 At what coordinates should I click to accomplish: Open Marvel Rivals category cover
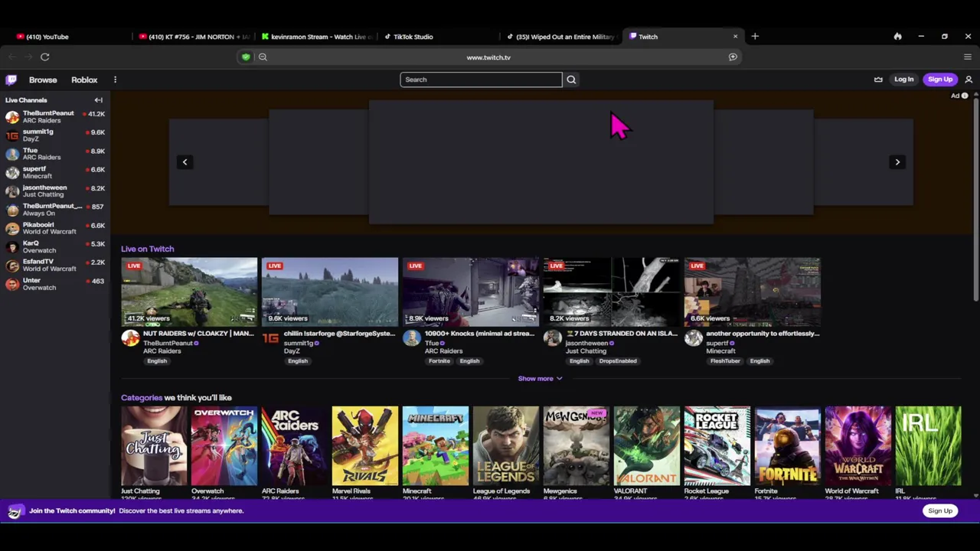(x=365, y=445)
